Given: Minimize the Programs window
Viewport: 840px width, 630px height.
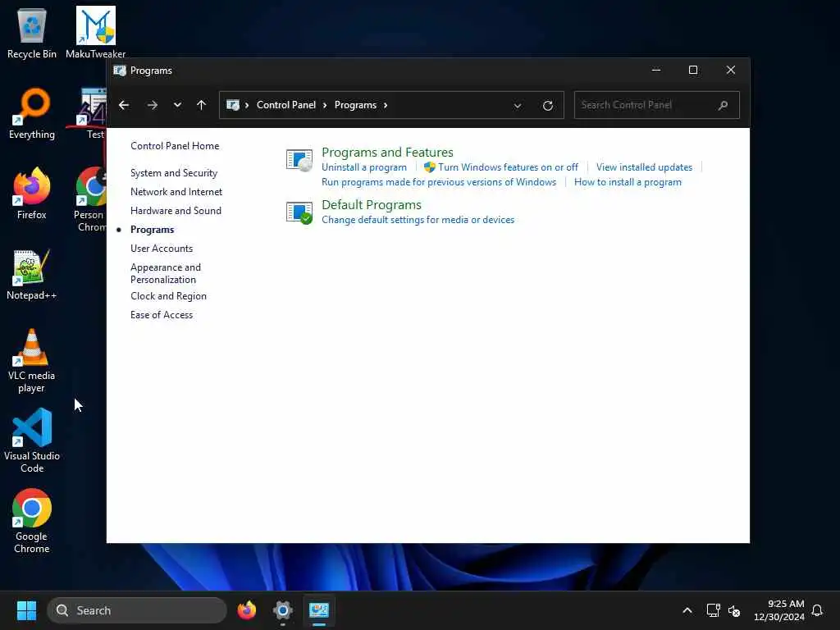Looking at the screenshot, I should click(x=655, y=71).
